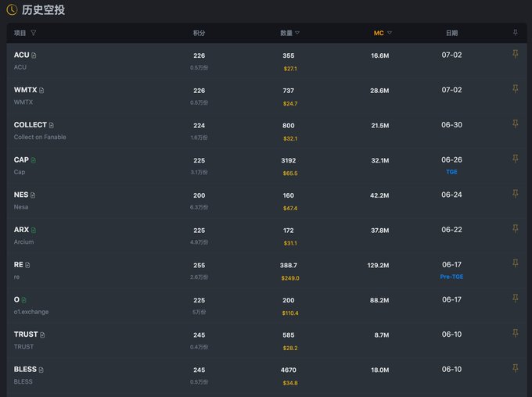This screenshot has width=532, height=397.
Task: Click the 06-30 date cell
Action: [x=451, y=125]
